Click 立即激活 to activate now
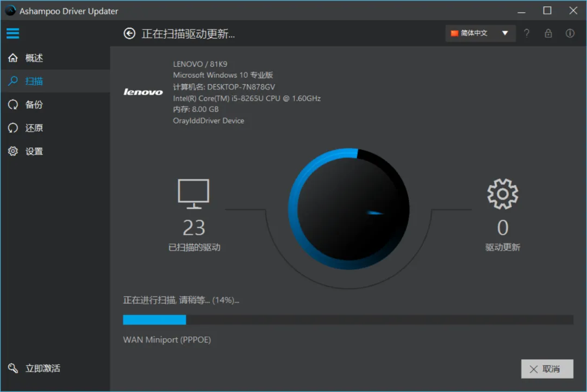Viewport: 587px width, 392px height. tap(55, 368)
